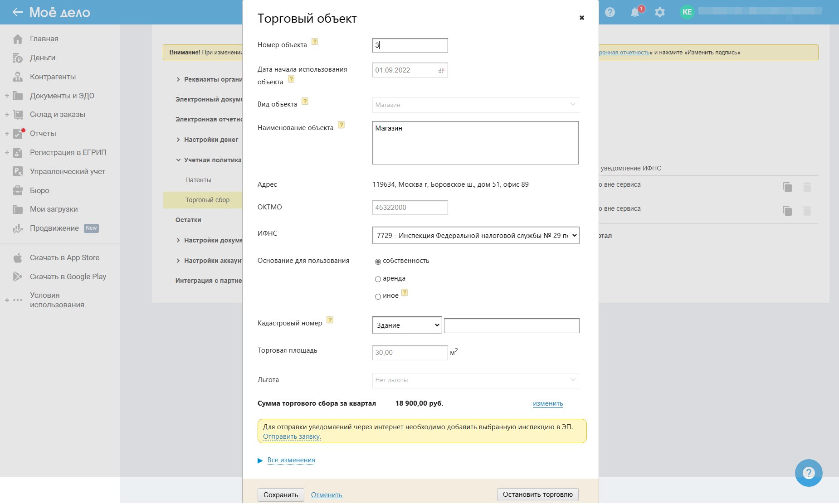This screenshot has width=839, height=504.
Task: Choose the иное radio option
Action: pyautogui.click(x=378, y=296)
